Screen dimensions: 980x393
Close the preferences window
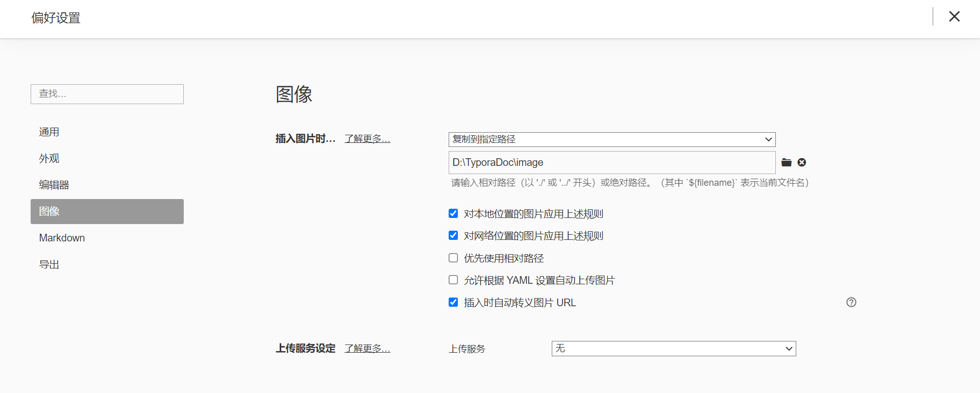coord(954,16)
